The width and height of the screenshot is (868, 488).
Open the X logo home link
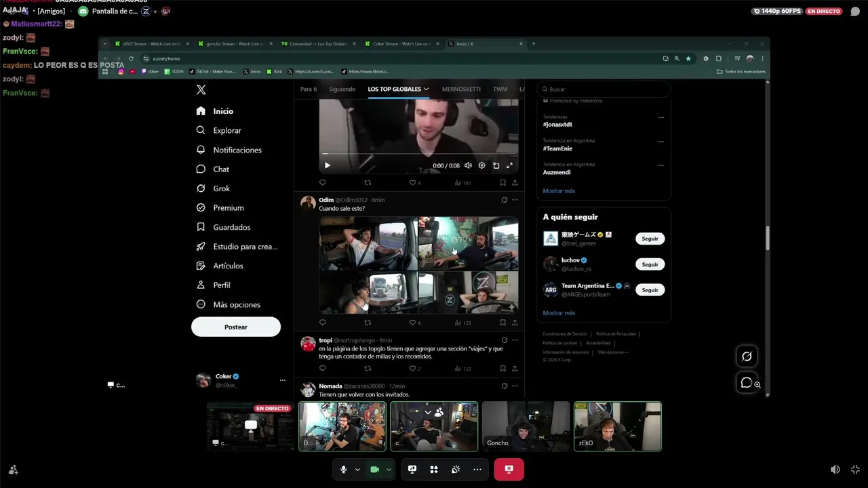point(201,89)
